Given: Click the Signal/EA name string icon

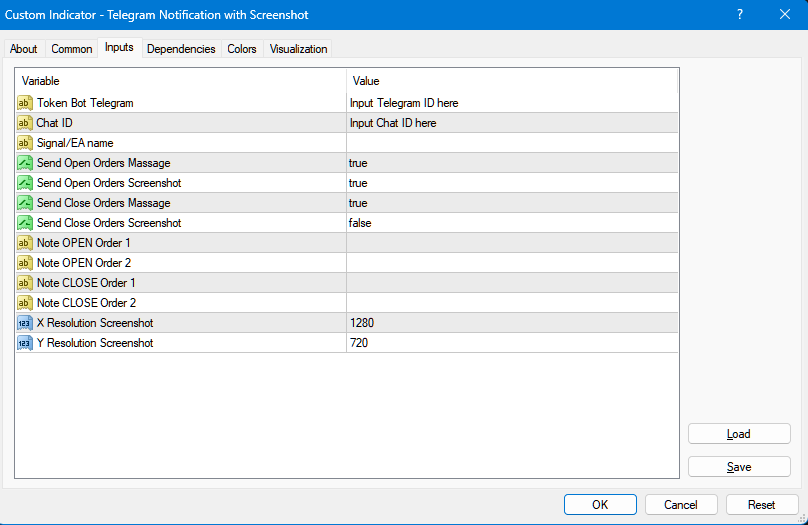Looking at the screenshot, I should pyautogui.click(x=25, y=143).
